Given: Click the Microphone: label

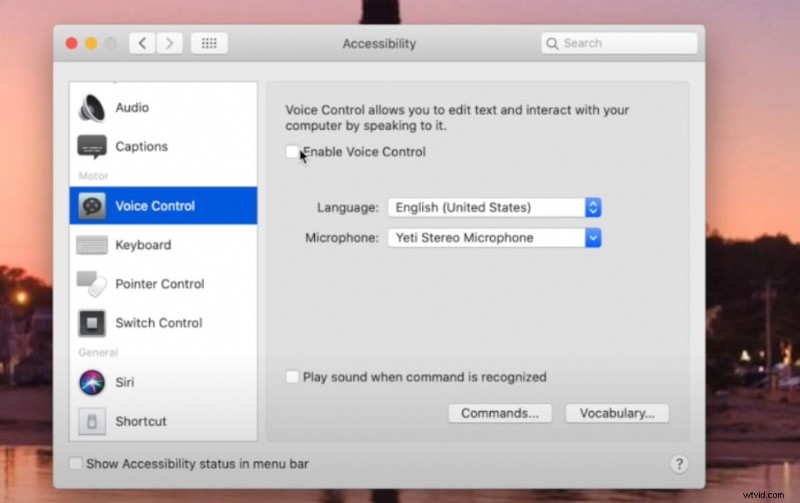Looking at the screenshot, I should 342,238.
